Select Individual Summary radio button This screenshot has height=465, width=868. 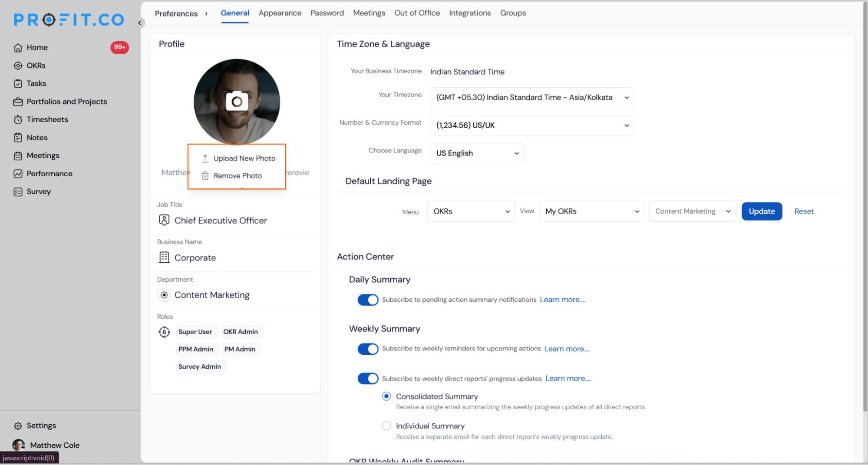(x=386, y=426)
